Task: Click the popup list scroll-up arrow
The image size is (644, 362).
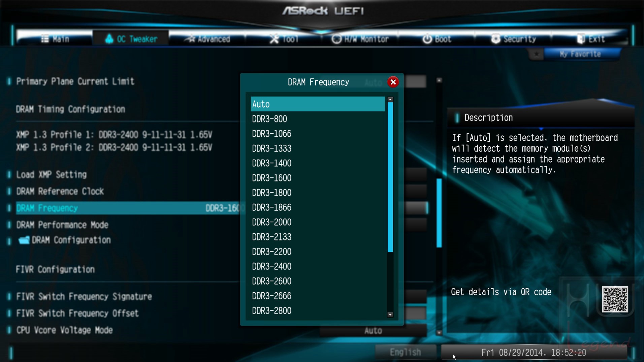Action: [x=390, y=99]
